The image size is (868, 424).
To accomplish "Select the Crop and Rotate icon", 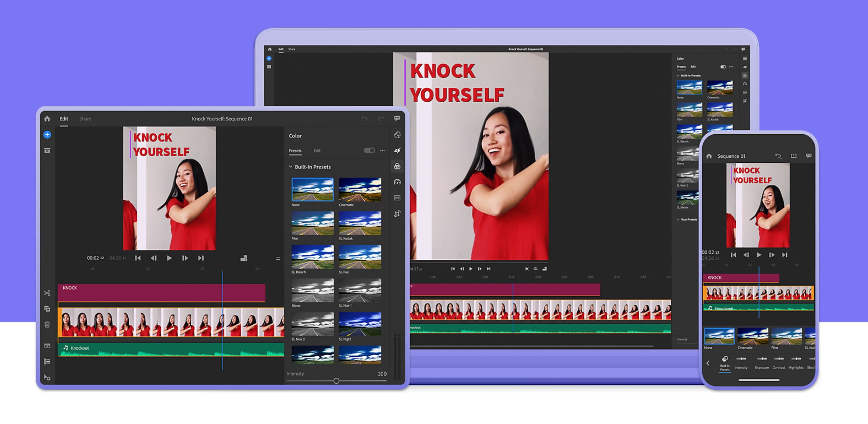I will tap(398, 213).
